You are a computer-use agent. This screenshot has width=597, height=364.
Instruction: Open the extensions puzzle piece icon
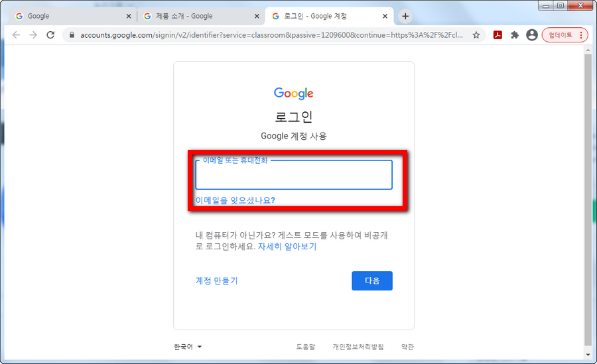pyautogui.click(x=515, y=35)
